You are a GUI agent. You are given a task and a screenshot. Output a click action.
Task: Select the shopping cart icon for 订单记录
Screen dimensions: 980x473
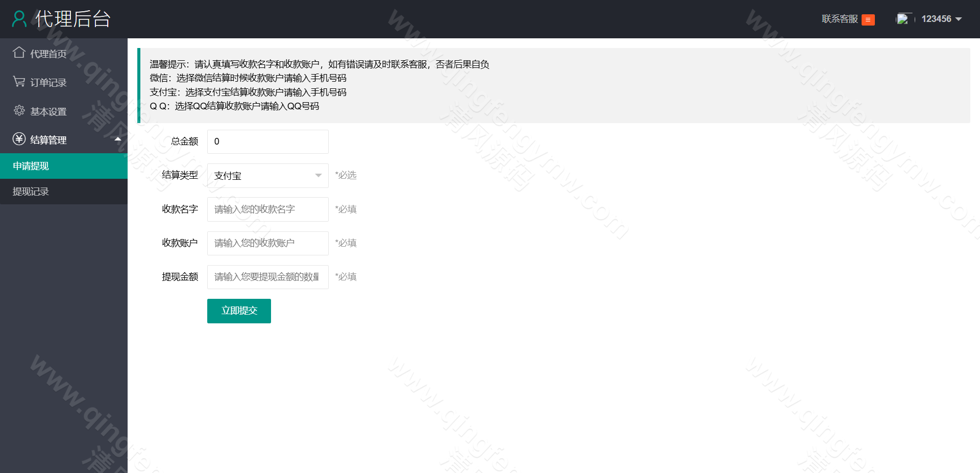19,82
